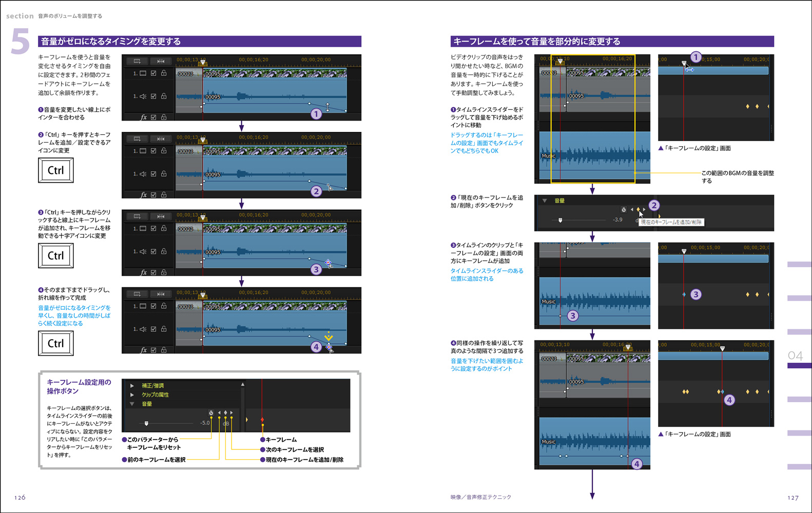Screen dimensions: 812x513
Task: Uncheck video track 1 checkbox in step ① timeline
Action: [153, 73]
